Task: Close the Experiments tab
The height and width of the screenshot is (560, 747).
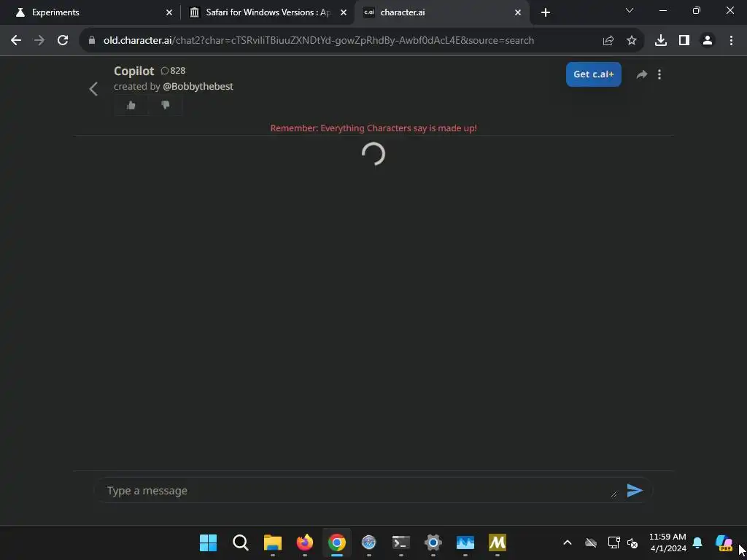Action: [169, 12]
